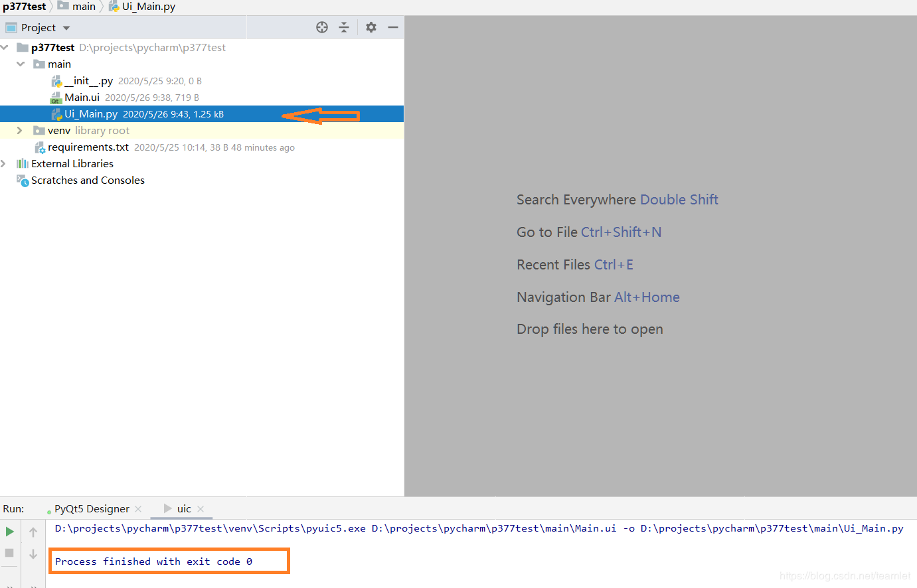This screenshot has height=588, width=917.
Task: Rerun process with green play button
Action: click(x=10, y=532)
